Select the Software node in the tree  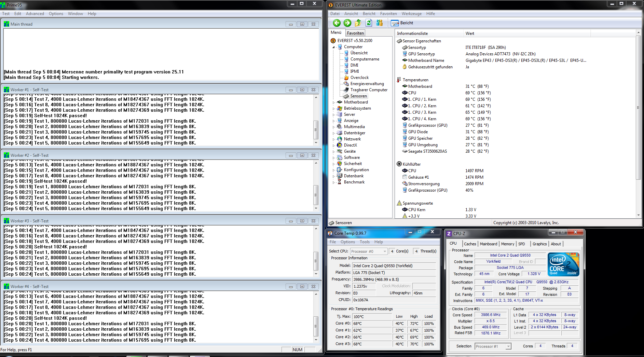point(348,157)
